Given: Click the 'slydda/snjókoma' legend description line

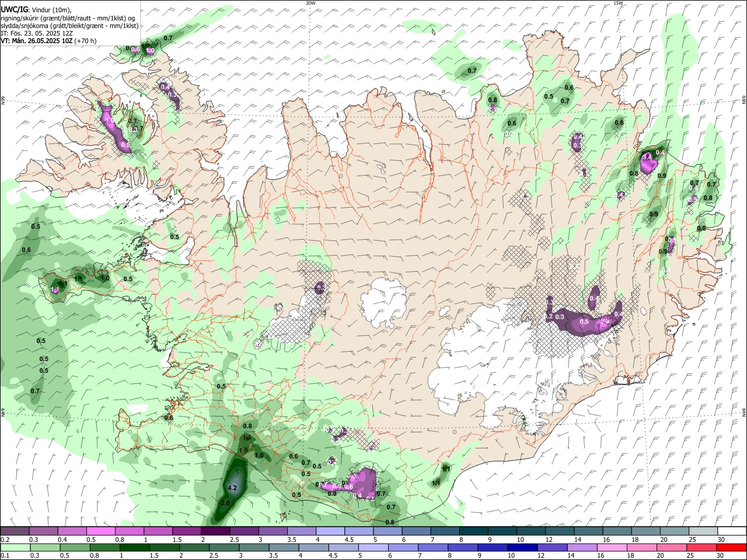Looking at the screenshot, I should click(69, 26).
